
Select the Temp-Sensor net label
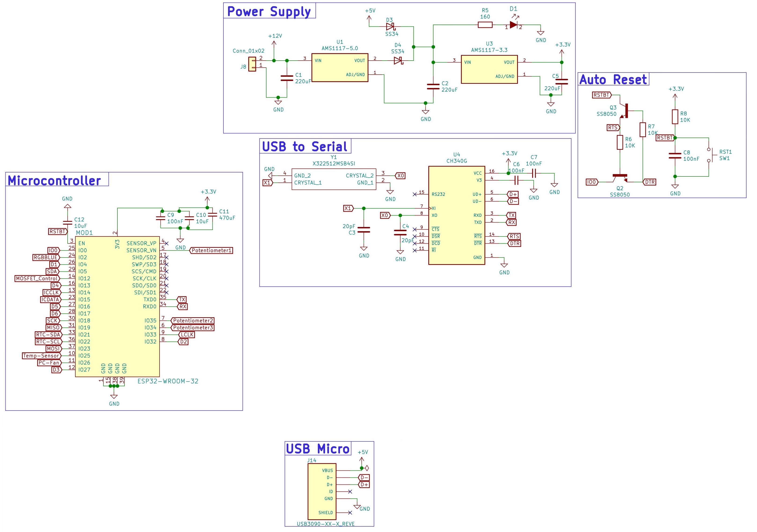coord(42,356)
